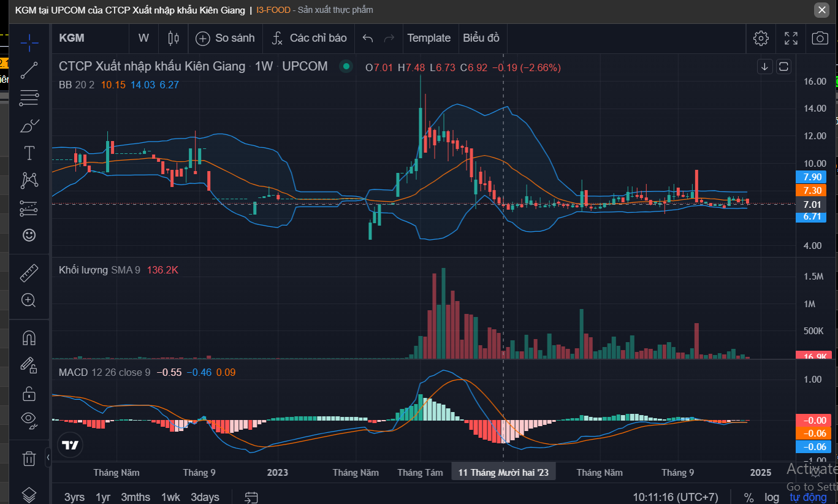Open the object tree layers icon
The width and height of the screenshot is (838, 504).
(x=29, y=494)
